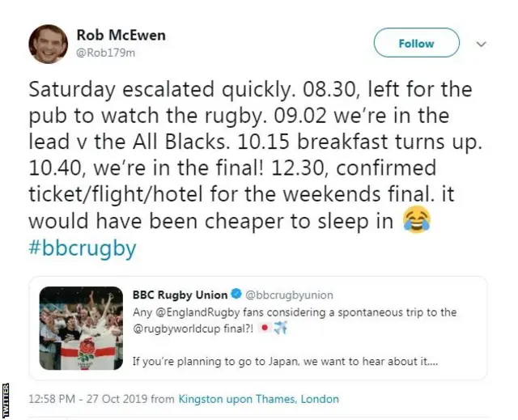
Task: Open the @Rob179m handle
Action: coord(106,53)
